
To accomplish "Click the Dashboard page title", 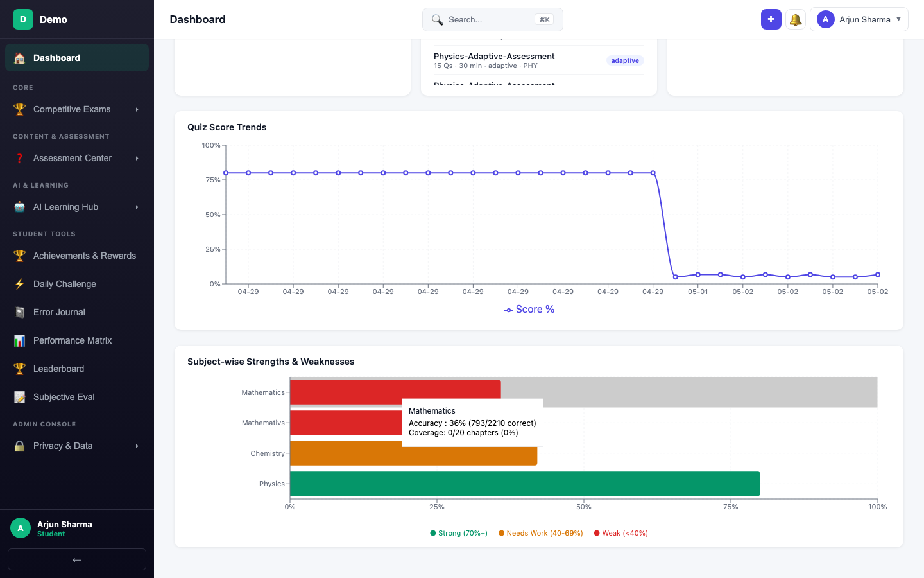I will [x=198, y=19].
